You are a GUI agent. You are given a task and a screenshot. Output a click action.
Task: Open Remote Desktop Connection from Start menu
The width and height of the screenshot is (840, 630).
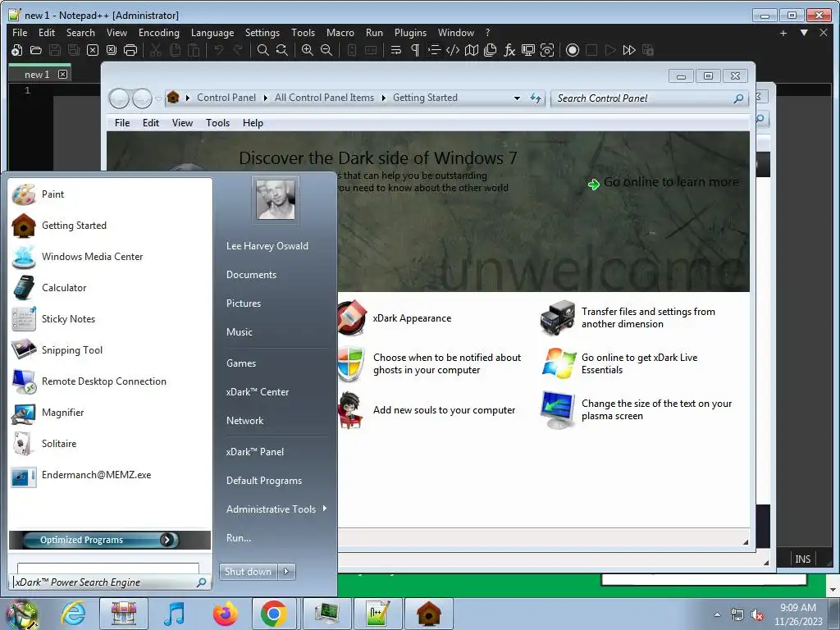[110, 381]
